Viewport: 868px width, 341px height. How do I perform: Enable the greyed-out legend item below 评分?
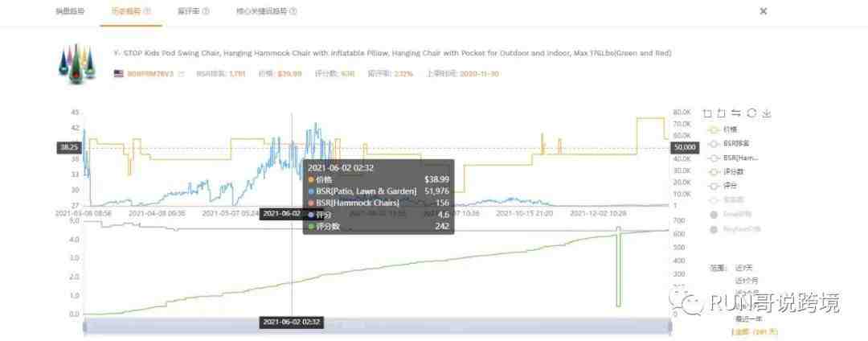tap(727, 199)
